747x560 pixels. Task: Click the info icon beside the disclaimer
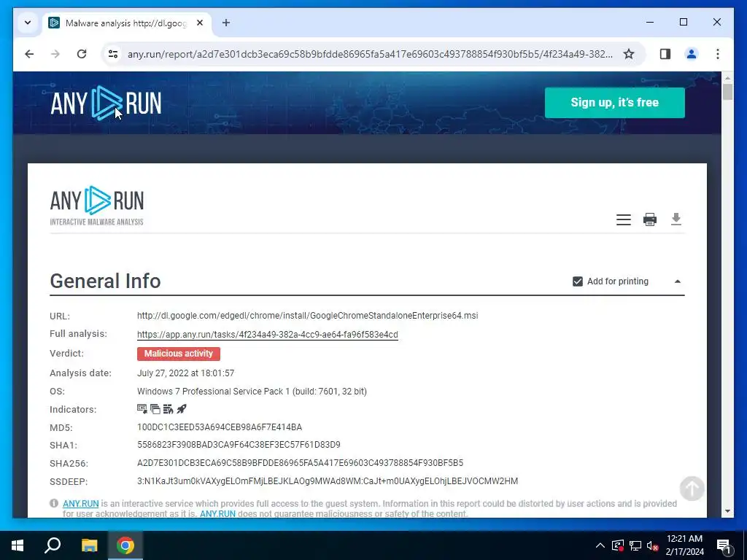click(54, 503)
